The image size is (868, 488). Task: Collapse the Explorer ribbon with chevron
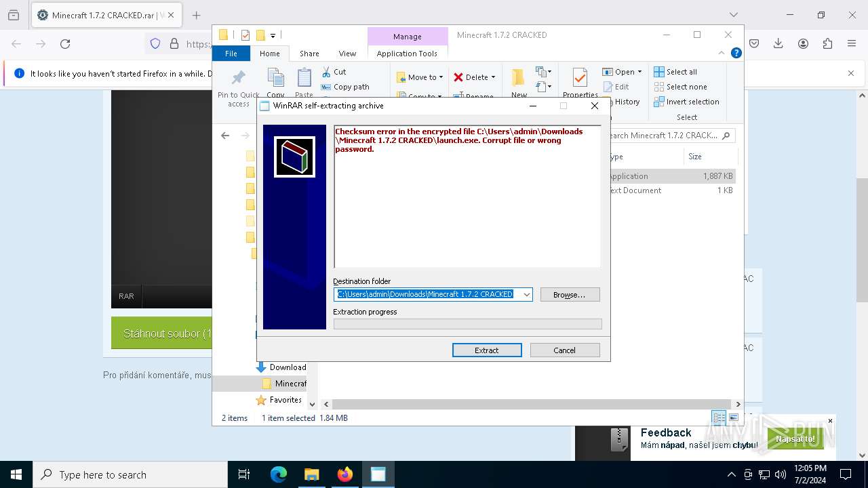coord(722,53)
